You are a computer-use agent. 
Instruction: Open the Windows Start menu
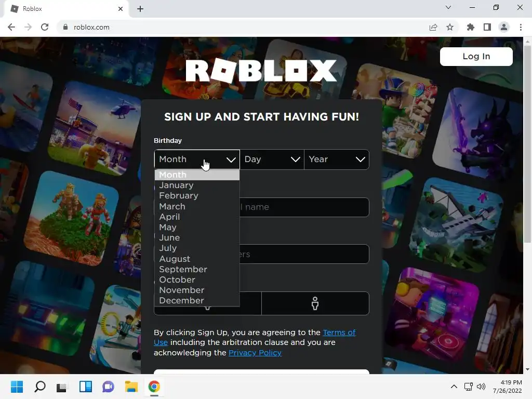[17, 387]
